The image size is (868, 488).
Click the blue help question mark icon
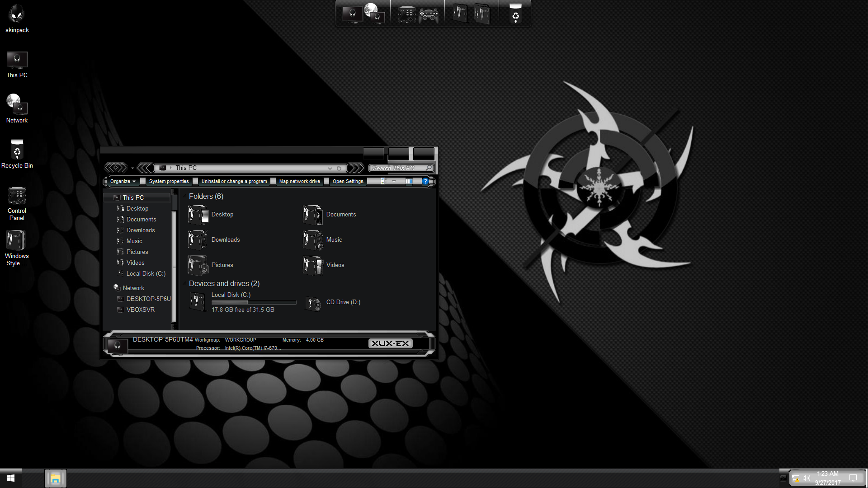425,181
